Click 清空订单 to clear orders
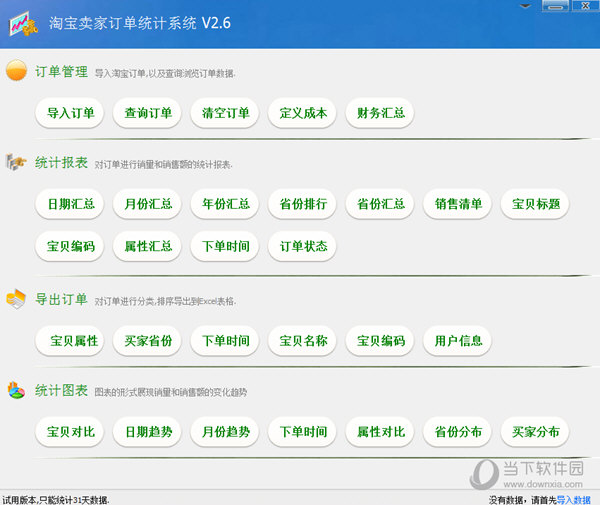The height and width of the screenshot is (505, 600). pos(225,113)
